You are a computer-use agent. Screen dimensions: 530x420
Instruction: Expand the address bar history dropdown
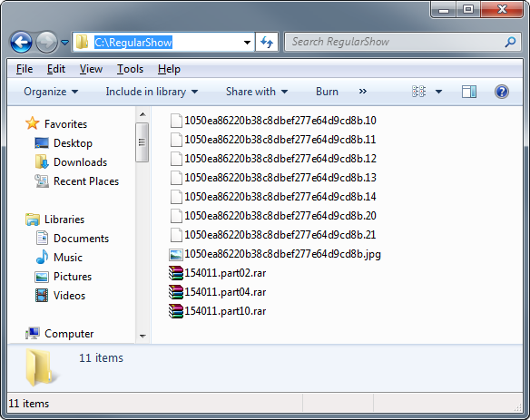click(247, 43)
